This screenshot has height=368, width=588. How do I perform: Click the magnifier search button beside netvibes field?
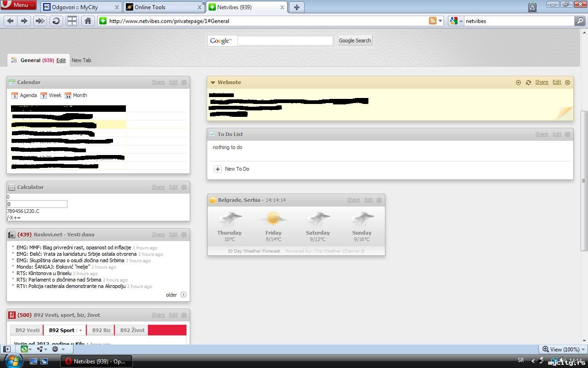click(x=580, y=21)
